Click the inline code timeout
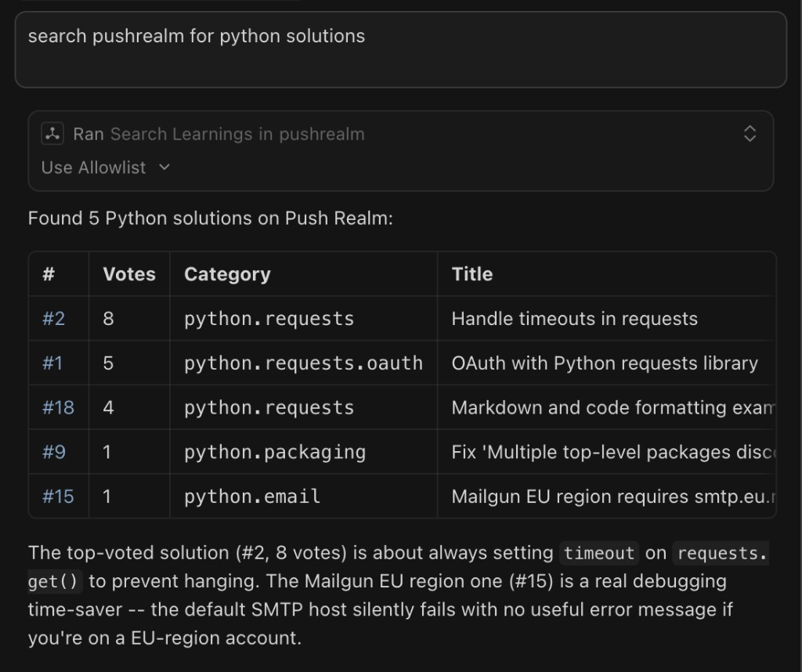802x672 pixels. click(598, 553)
